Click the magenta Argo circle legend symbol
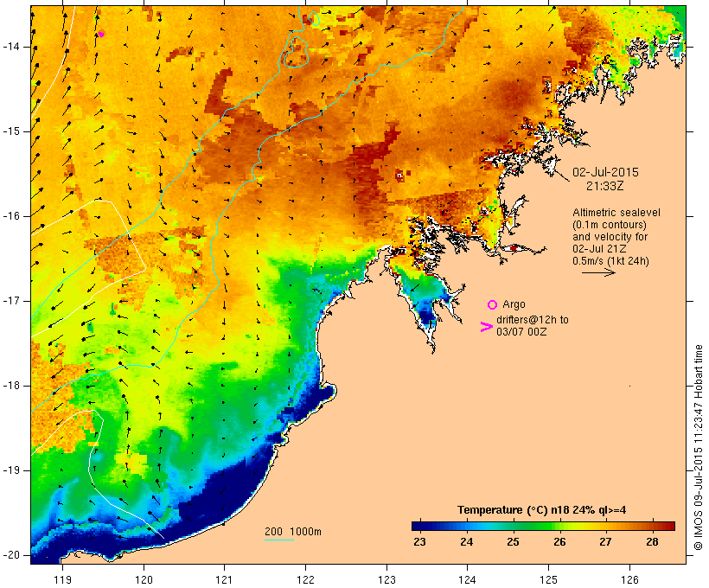The height and width of the screenshot is (588, 709). [492, 305]
